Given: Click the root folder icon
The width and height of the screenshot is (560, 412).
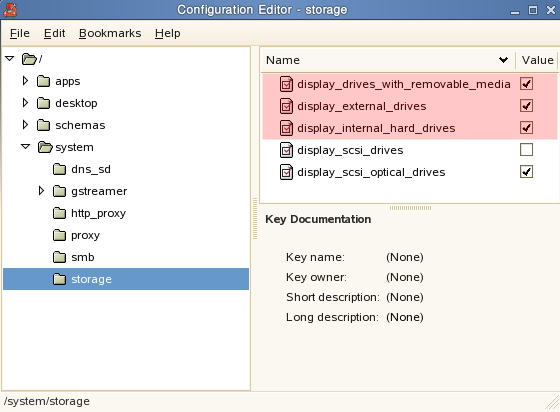Looking at the screenshot, I should [x=29, y=59].
